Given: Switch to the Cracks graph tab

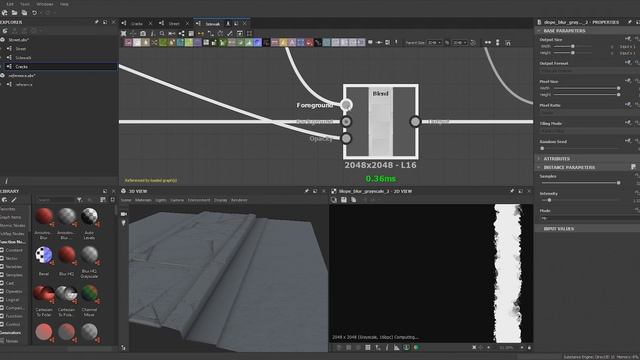Looking at the screenshot, I should (137, 24).
